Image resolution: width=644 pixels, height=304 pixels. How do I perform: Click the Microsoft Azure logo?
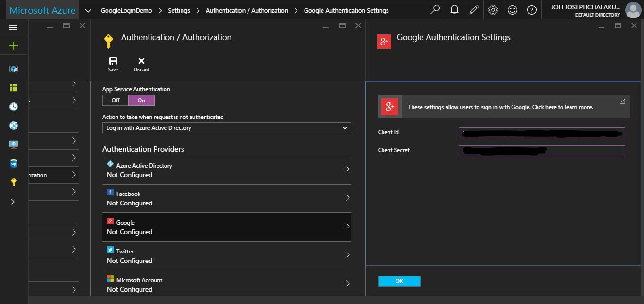[42, 10]
